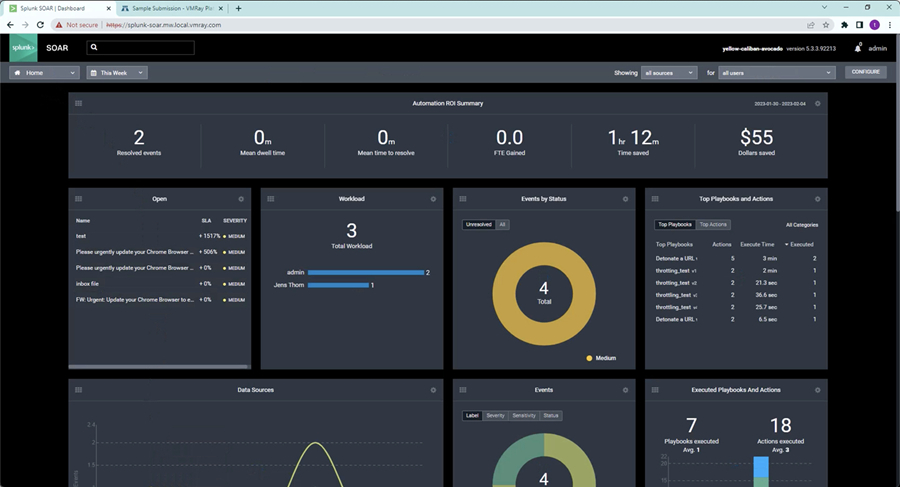
Task: Open Chrome three-dot menu
Action: tap(890, 25)
